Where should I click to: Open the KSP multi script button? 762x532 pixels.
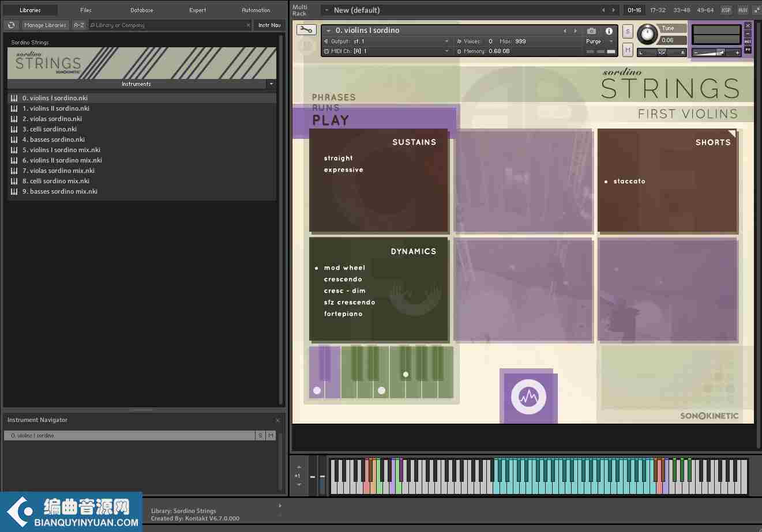coord(726,10)
